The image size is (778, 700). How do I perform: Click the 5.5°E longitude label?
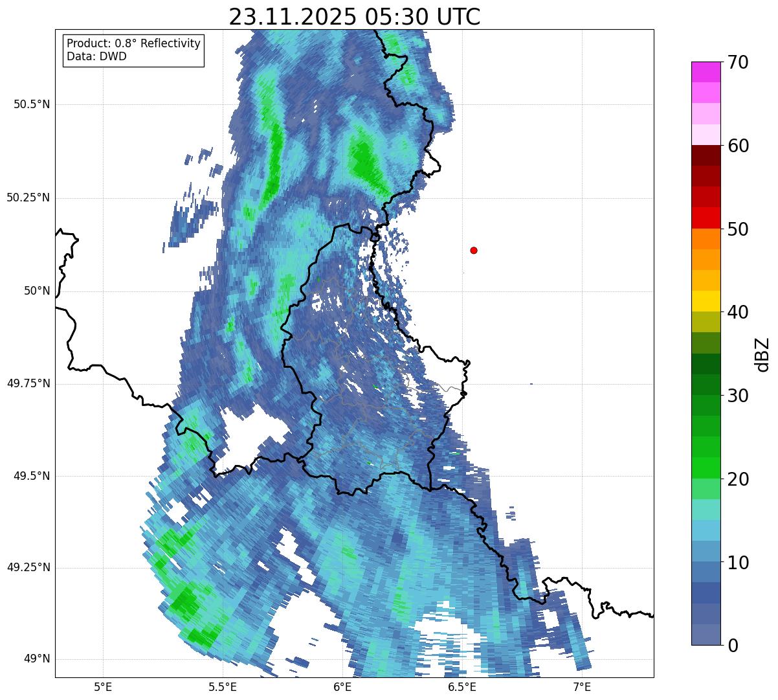223,686
